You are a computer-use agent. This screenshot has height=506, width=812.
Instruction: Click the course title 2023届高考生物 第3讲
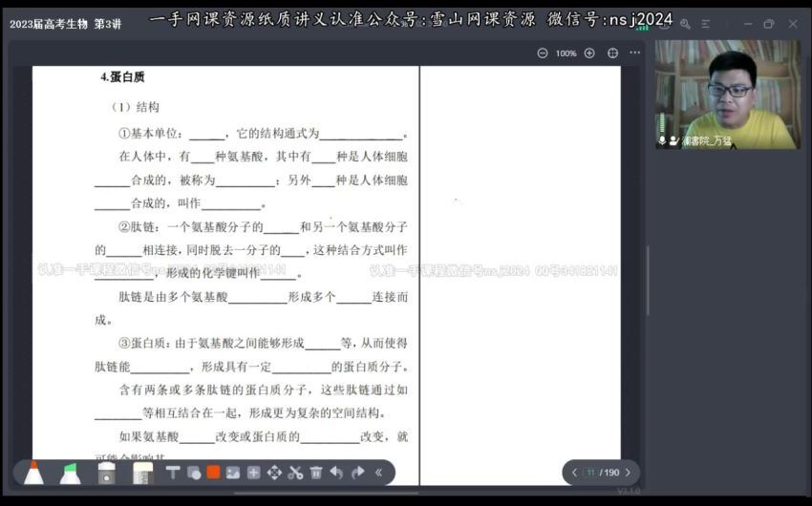65,24
